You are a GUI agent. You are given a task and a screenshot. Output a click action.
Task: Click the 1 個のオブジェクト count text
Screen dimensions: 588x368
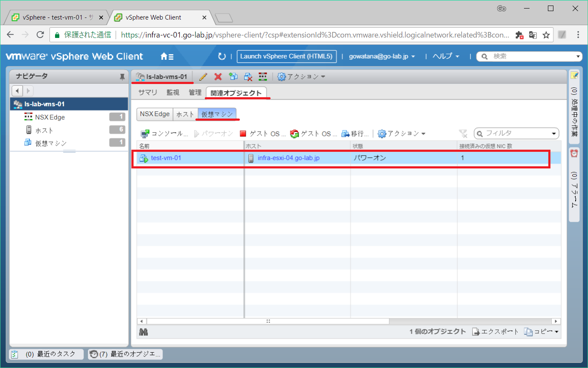click(x=438, y=332)
